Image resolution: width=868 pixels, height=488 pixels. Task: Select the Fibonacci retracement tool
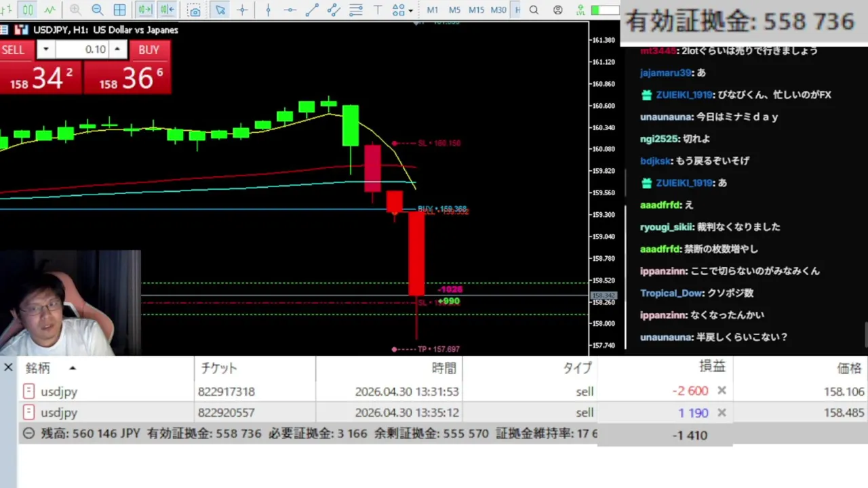355,10
